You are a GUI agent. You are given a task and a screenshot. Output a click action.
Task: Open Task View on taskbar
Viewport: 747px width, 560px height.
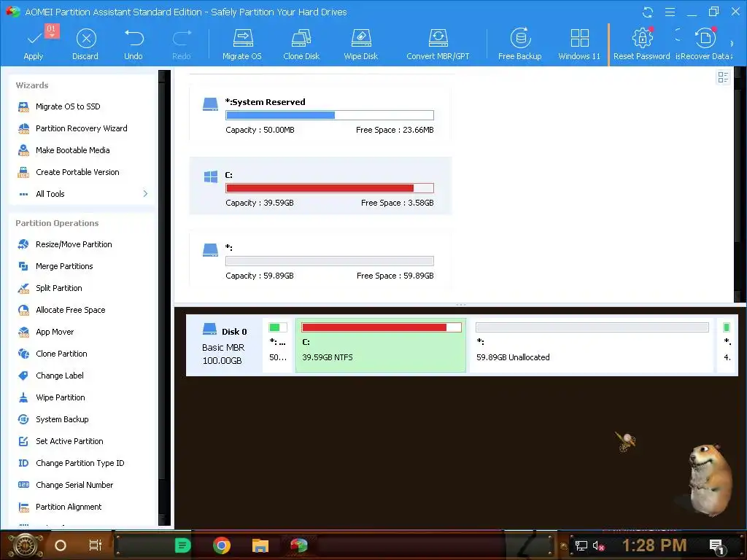[96, 545]
